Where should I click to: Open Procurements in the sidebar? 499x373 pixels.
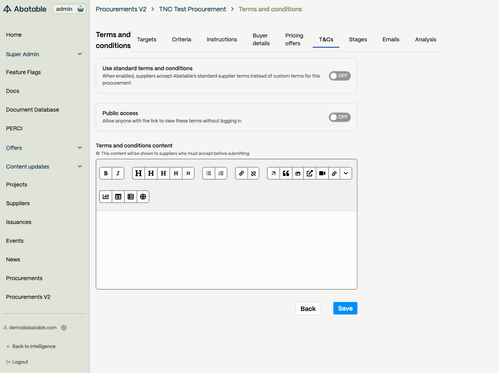tap(24, 278)
